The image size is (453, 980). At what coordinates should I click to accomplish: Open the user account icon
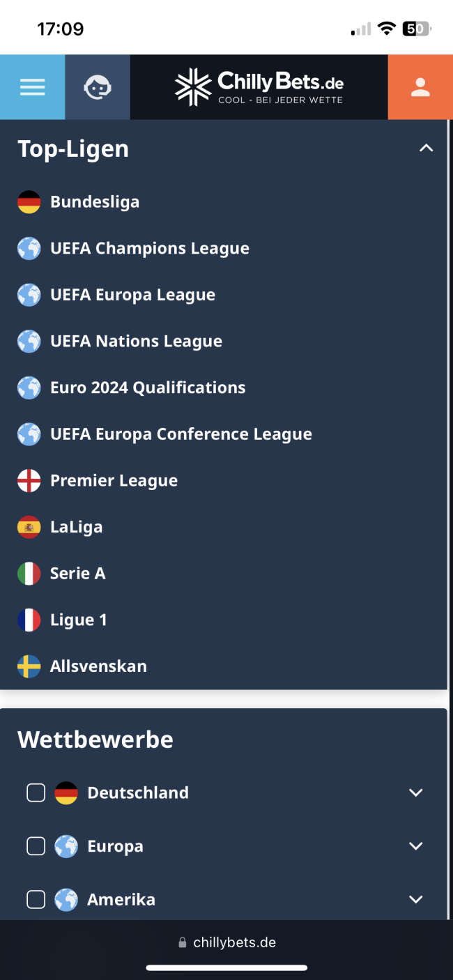[420, 87]
